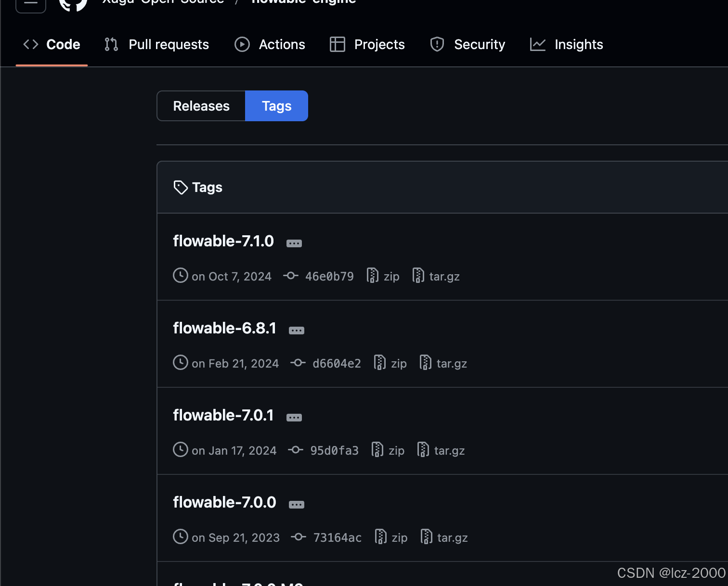Click the Insights graph icon
The width and height of the screenshot is (728, 586).
538,44
